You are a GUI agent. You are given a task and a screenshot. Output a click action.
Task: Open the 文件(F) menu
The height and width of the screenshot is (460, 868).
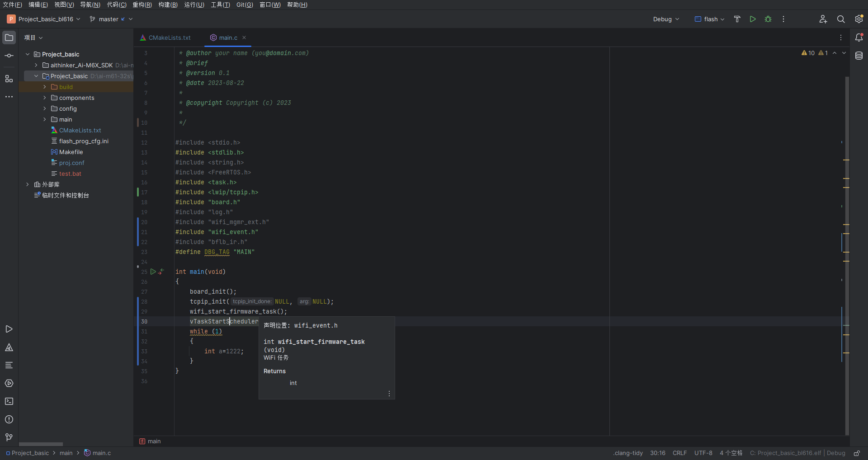(x=12, y=5)
